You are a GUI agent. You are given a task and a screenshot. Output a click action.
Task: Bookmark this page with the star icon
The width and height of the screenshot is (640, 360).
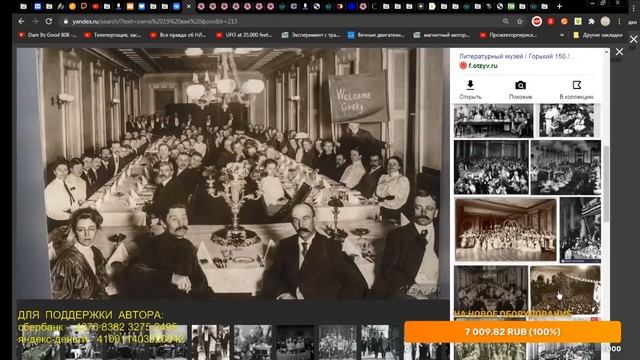point(520,21)
